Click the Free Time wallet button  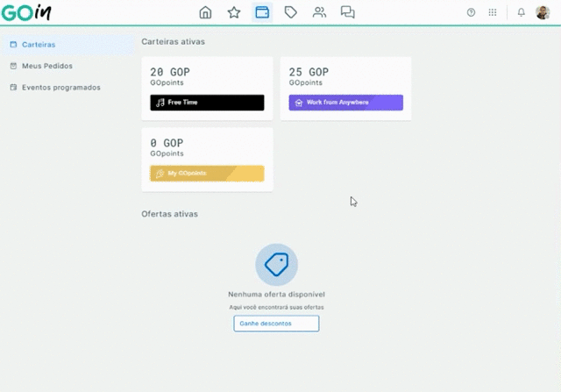[x=207, y=103]
